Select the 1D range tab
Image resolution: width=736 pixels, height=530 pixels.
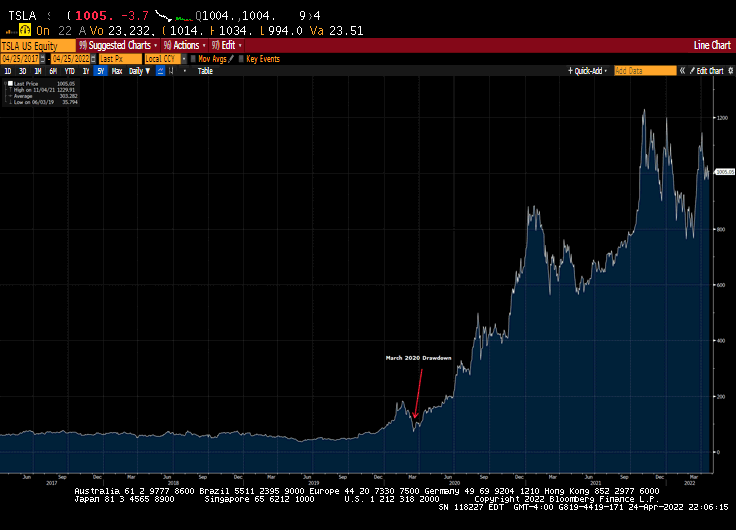coord(8,71)
